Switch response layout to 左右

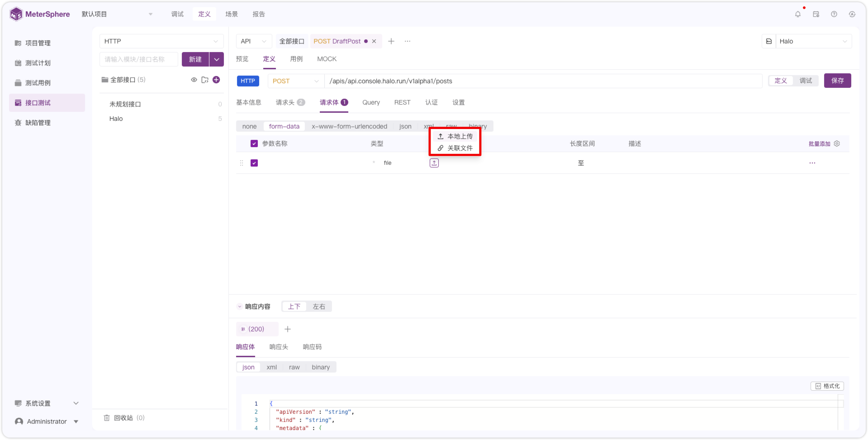(x=319, y=306)
